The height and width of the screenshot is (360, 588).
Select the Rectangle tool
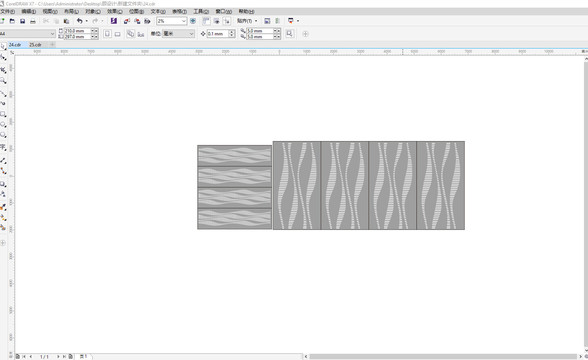point(3,114)
